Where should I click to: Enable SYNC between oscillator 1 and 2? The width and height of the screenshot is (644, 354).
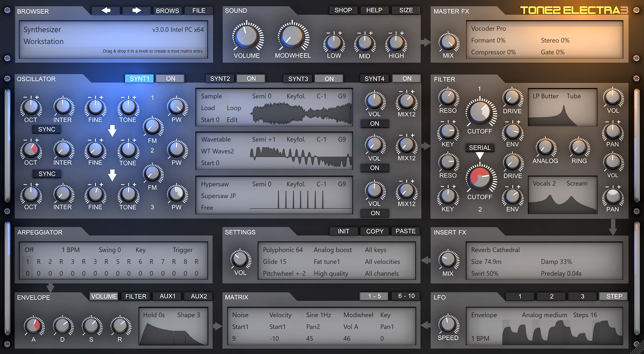coord(47,129)
